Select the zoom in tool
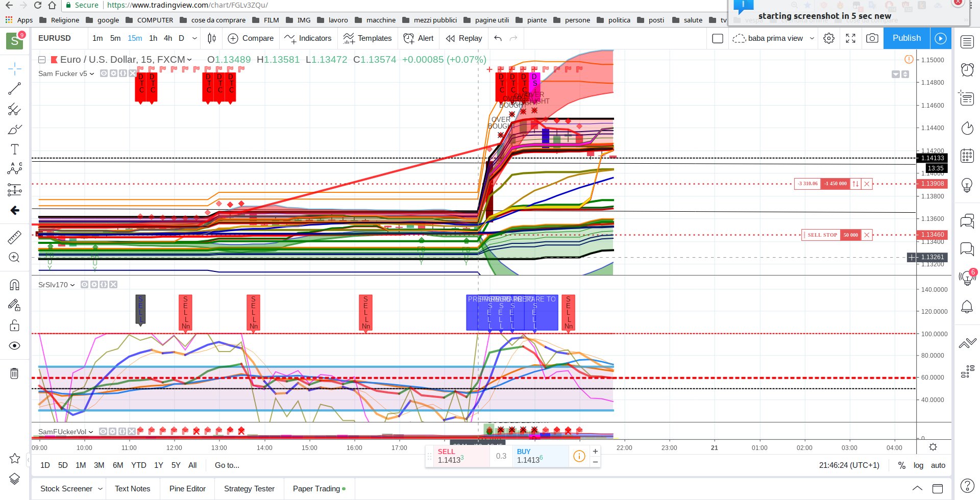 pos(15,258)
